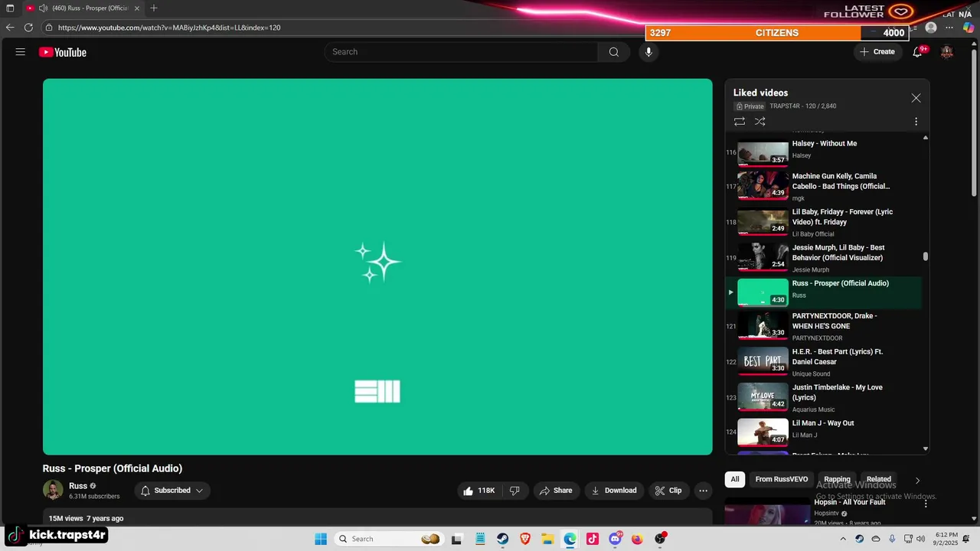View site info lock icon
Image resolution: width=980 pixels, height=551 pixels.
(48, 28)
